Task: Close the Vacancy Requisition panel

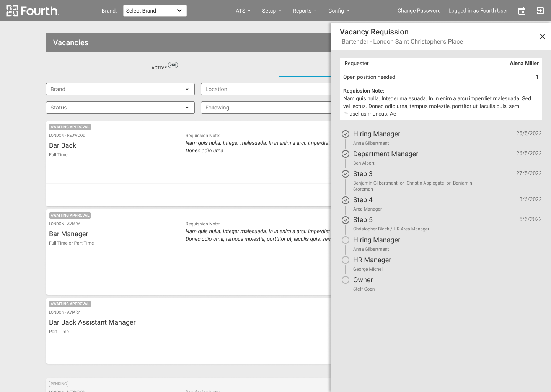Action: pos(542,36)
